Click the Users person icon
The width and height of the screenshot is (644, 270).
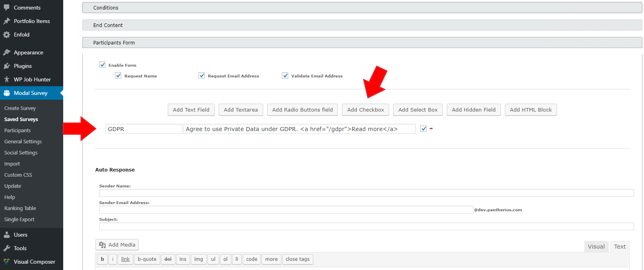click(x=7, y=235)
